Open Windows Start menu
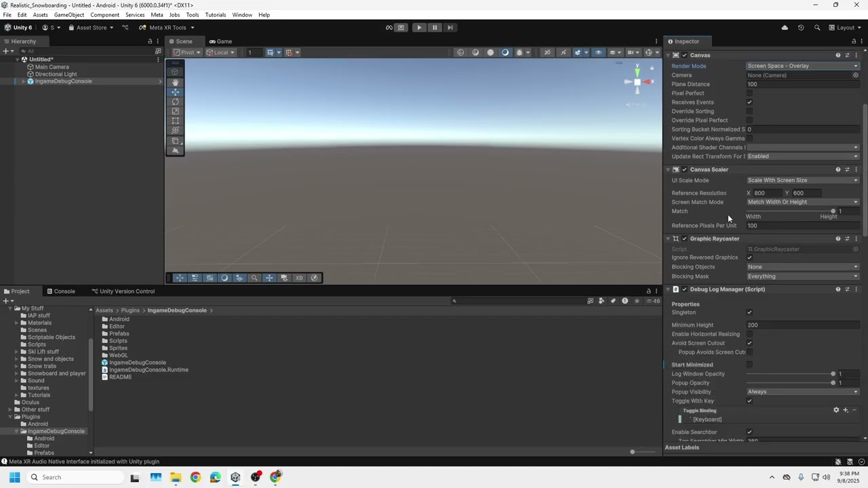This screenshot has height=488, width=868. 14,477
